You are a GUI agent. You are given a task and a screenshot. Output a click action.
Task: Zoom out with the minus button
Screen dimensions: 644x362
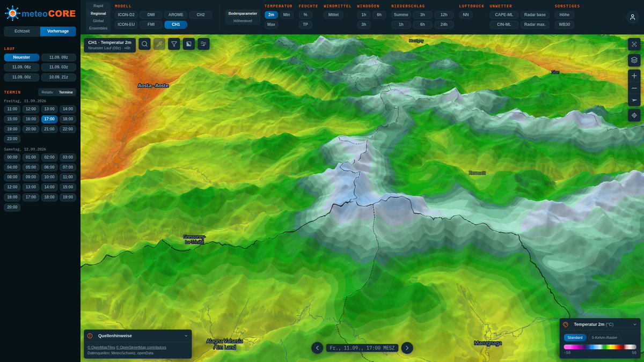click(x=634, y=88)
